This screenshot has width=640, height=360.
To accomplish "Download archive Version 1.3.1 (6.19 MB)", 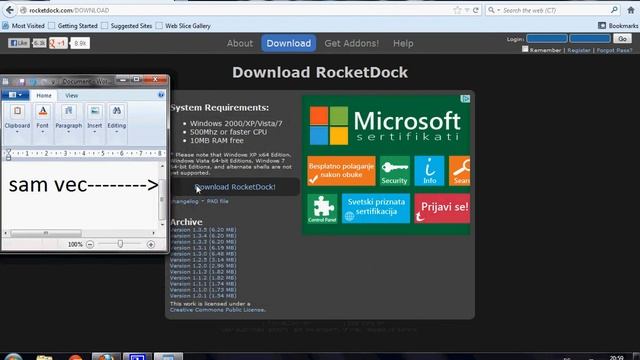I will 203,248.
